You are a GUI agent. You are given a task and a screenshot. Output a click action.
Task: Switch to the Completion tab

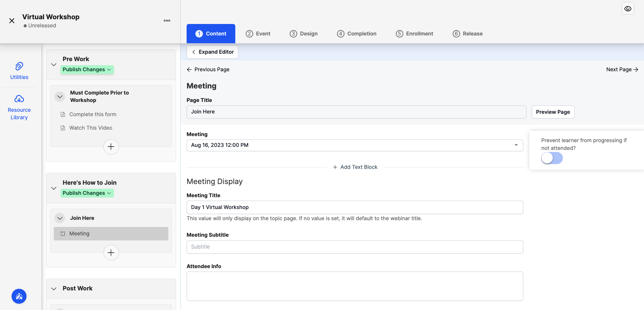coord(357,34)
